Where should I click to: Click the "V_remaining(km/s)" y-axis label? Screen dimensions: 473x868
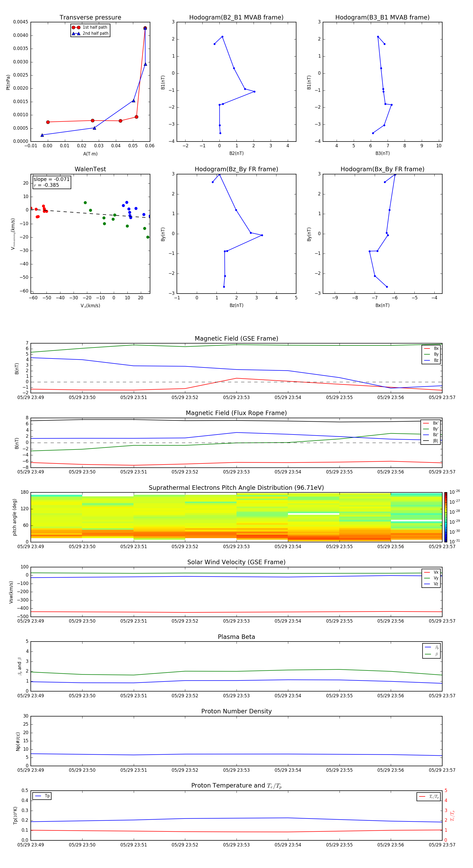click(13, 234)
